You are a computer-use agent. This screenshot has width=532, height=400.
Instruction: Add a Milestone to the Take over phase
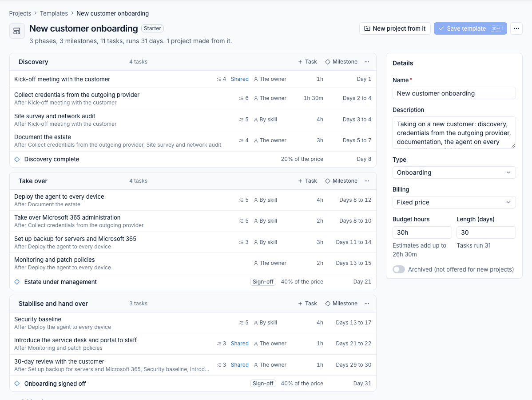pyautogui.click(x=341, y=181)
